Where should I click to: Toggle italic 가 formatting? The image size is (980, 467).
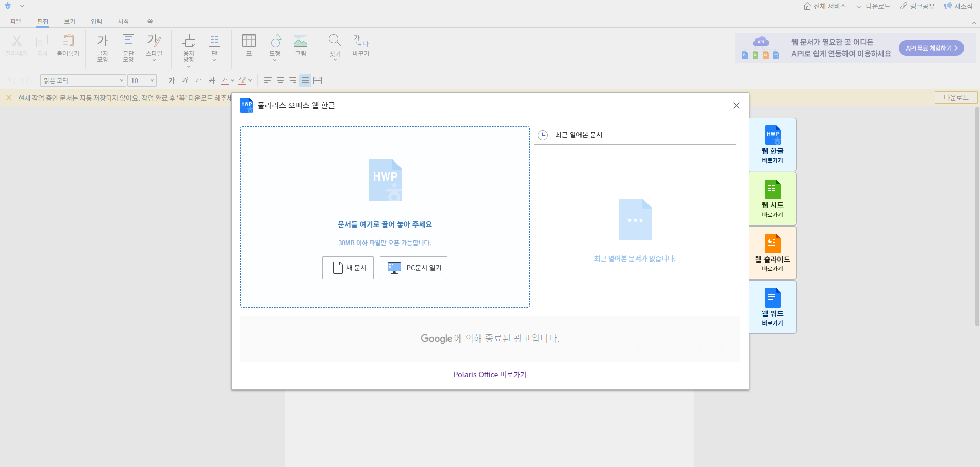point(185,80)
